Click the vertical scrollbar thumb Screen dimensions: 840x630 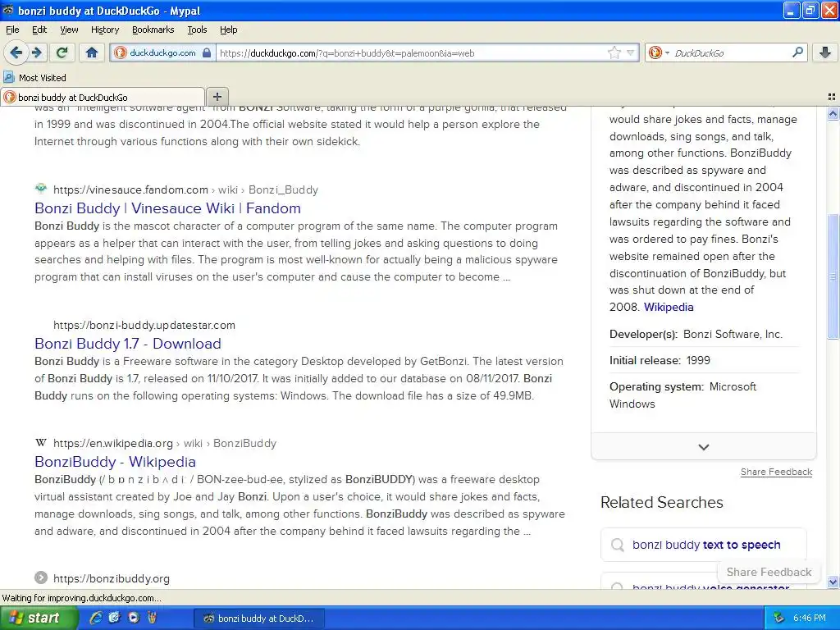[833, 276]
